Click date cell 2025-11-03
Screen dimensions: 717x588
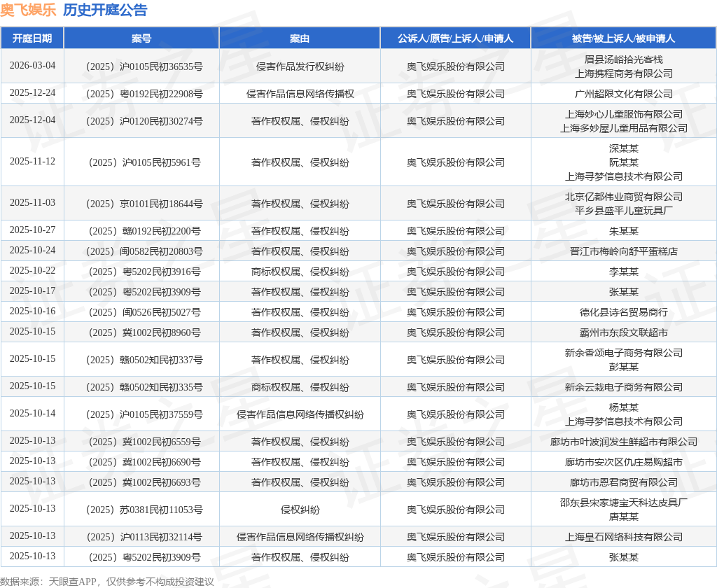click(x=32, y=202)
